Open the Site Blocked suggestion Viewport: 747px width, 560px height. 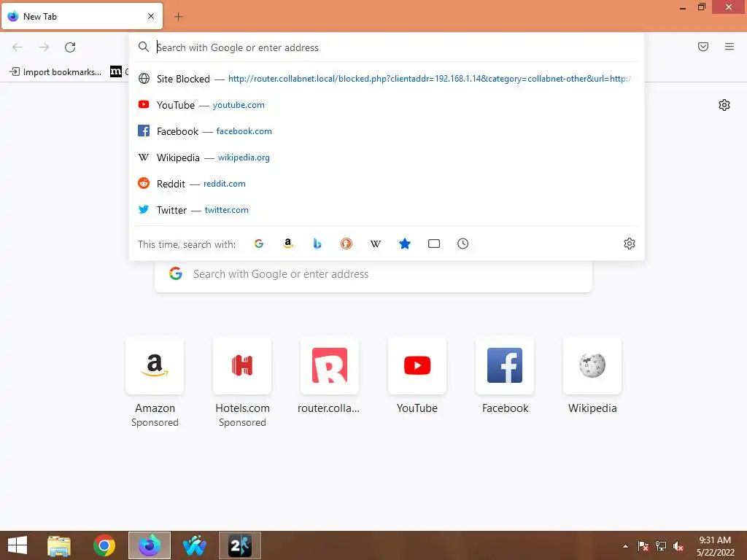[x=387, y=79]
